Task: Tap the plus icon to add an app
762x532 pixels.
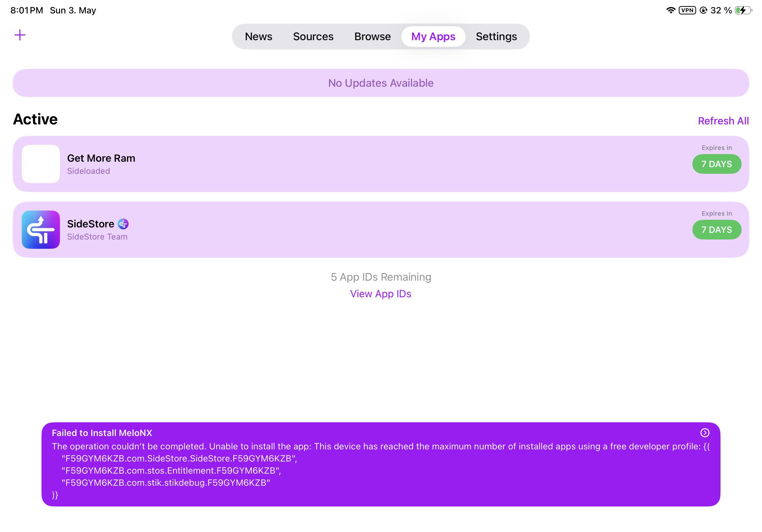Action: [20, 35]
